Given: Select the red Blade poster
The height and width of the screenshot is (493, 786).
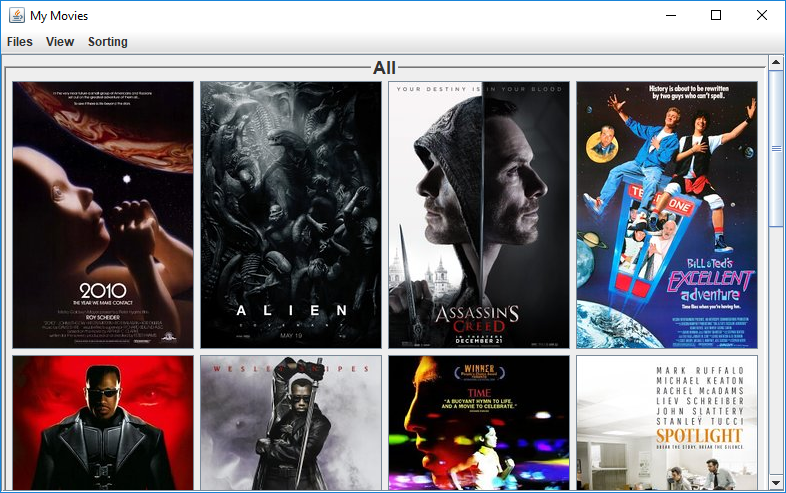Looking at the screenshot, I should click(x=103, y=423).
